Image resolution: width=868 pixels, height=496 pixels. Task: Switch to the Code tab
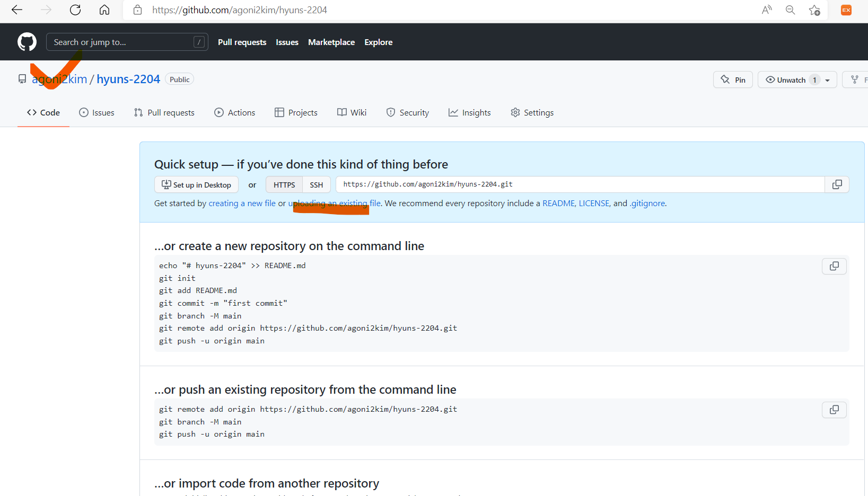(x=43, y=112)
